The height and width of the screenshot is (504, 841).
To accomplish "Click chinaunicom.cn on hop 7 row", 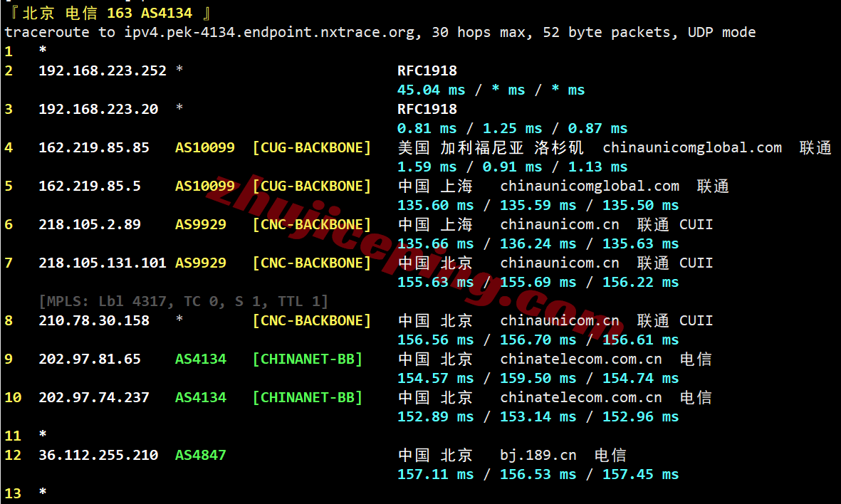I will (560, 263).
